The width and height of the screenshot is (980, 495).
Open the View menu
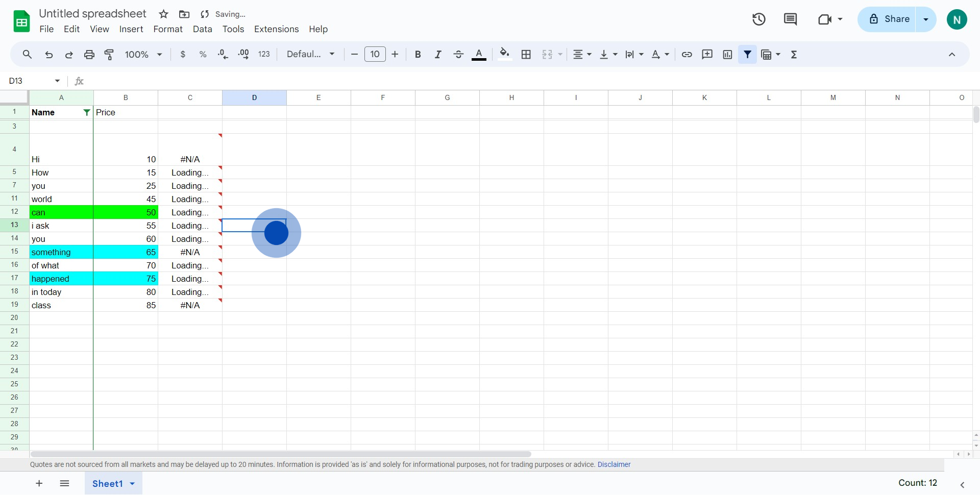pyautogui.click(x=100, y=29)
